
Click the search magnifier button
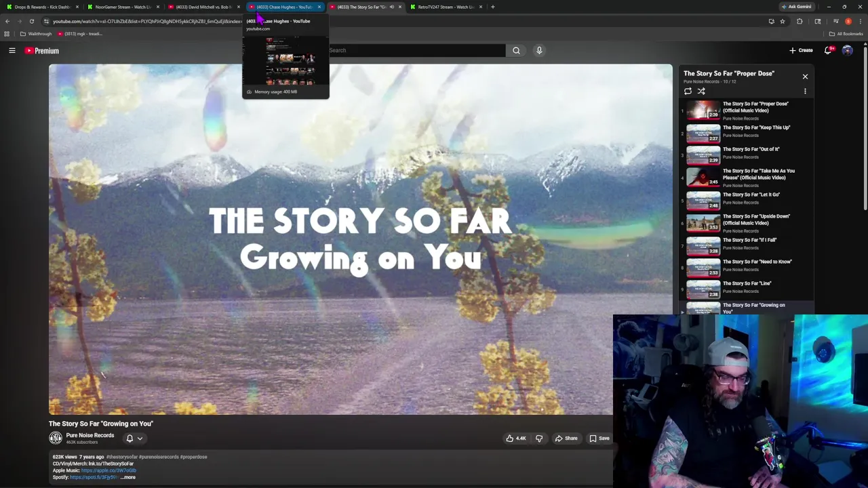pos(516,50)
